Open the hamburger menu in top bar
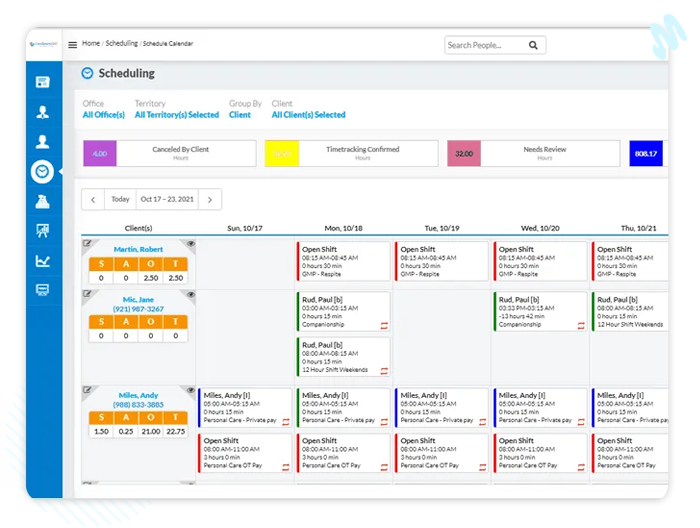Viewport: 700px width, 528px height. [x=72, y=45]
